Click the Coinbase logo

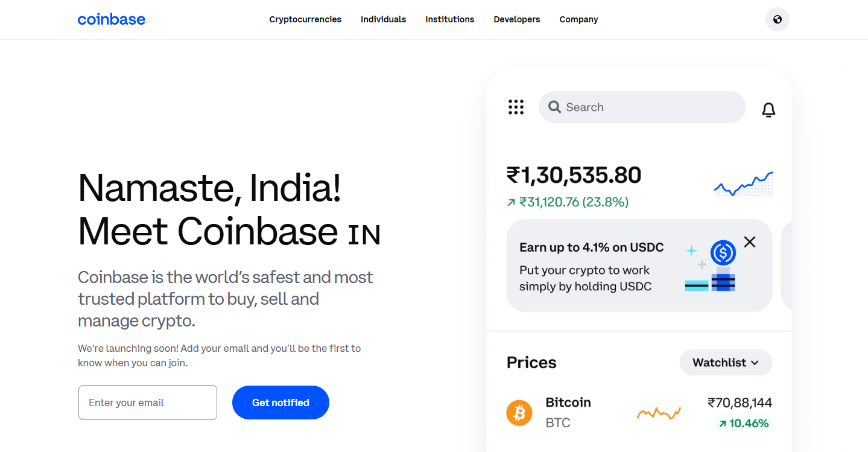[111, 19]
